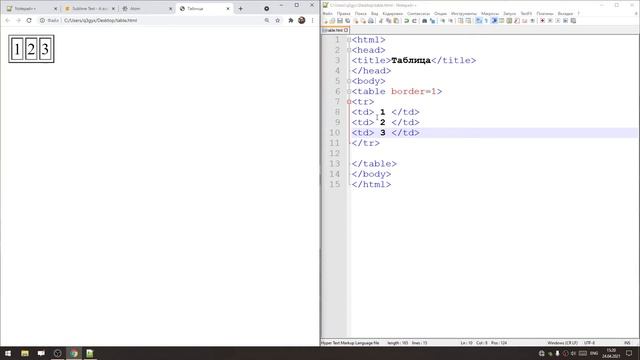This screenshot has height=360, width=640.
Task: Open the Запуск menu in Notepad++
Action: click(x=509, y=13)
